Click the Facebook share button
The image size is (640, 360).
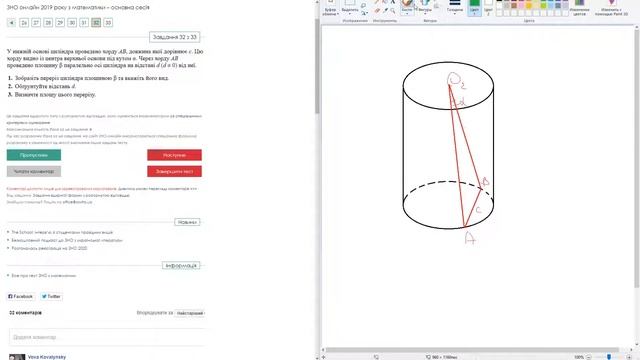pos(20,296)
